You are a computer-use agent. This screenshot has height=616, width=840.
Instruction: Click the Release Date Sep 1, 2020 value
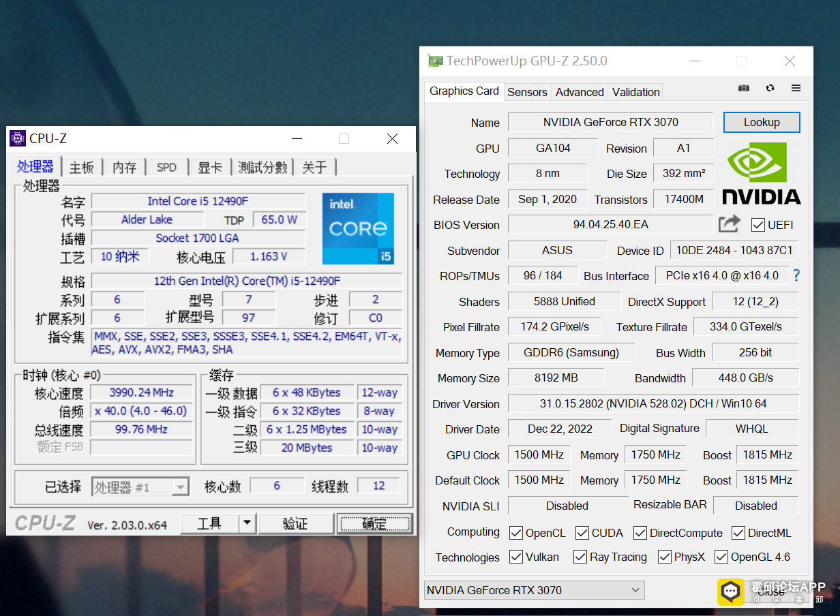pos(547,199)
